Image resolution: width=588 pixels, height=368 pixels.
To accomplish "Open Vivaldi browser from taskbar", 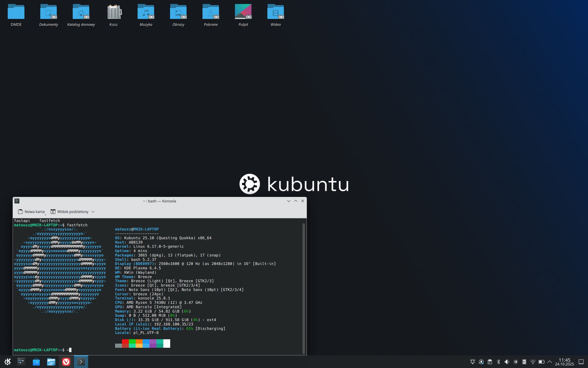I will [x=66, y=362].
